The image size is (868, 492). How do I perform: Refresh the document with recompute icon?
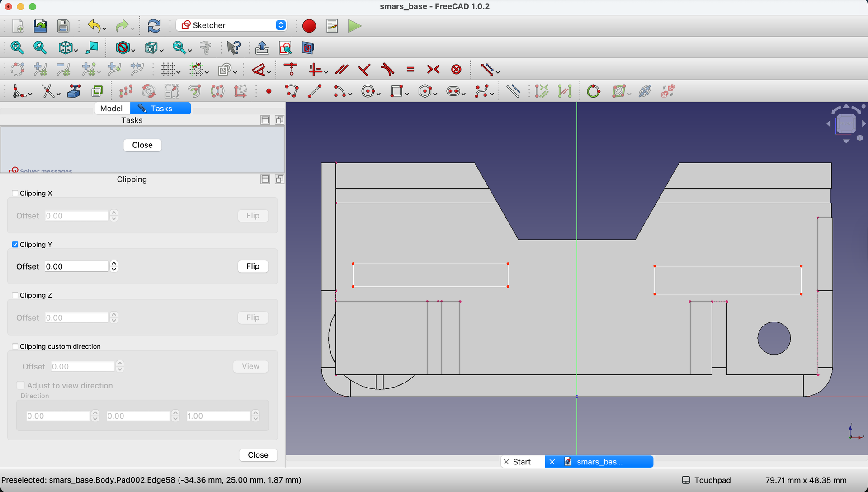point(154,26)
